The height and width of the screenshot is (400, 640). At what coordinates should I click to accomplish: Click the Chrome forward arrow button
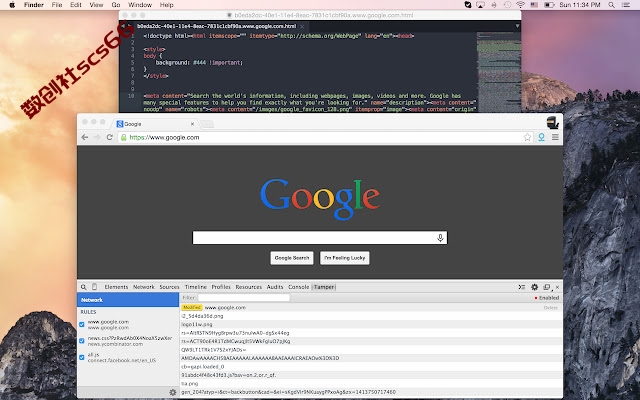pos(97,137)
